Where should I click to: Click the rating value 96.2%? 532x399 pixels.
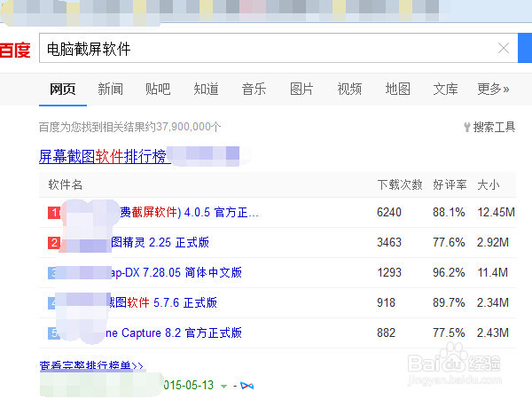pos(449,272)
